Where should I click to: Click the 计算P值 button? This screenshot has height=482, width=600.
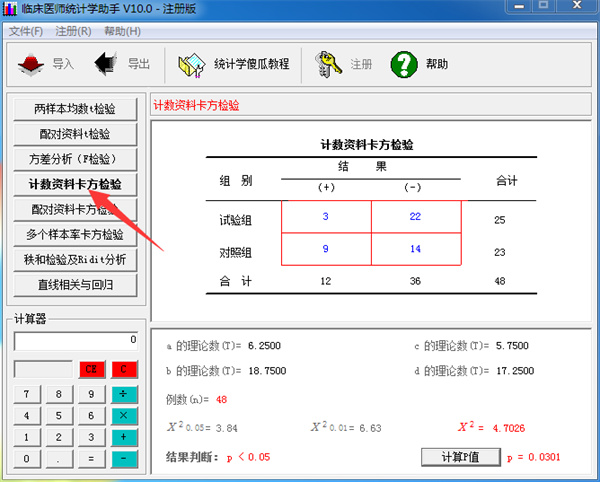(461, 457)
